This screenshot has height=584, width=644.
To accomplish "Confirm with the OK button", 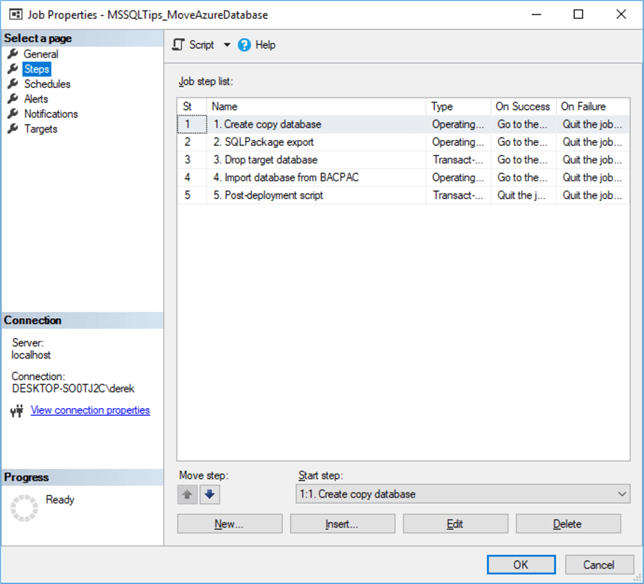I will [x=521, y=565].
